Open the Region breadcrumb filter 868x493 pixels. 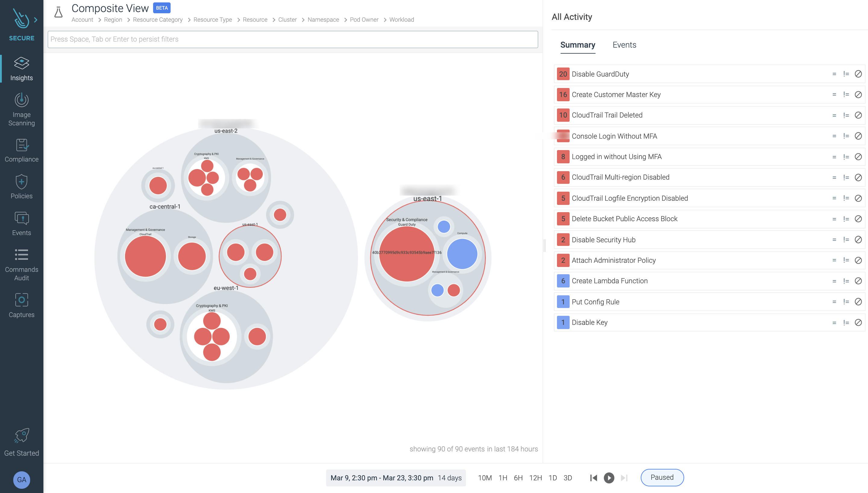pos(113,19)
